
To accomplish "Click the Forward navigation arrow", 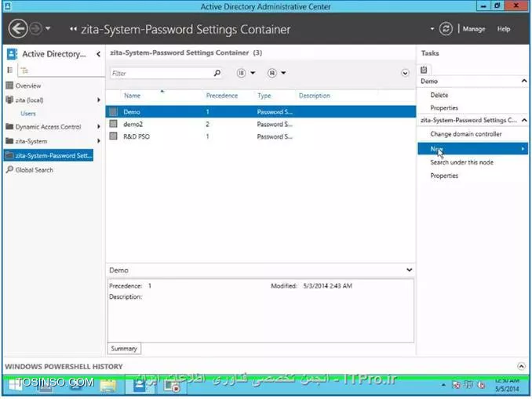I will point(36,29).
